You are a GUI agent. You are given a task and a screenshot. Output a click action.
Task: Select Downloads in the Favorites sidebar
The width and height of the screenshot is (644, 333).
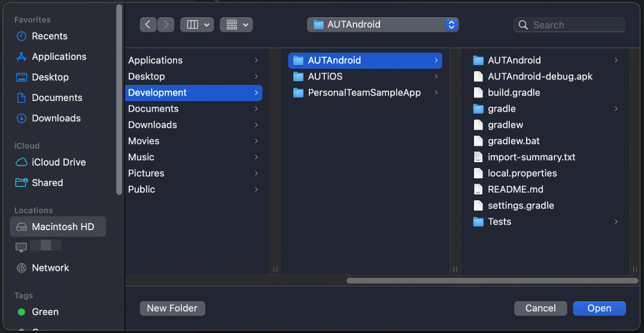[56, 118]
